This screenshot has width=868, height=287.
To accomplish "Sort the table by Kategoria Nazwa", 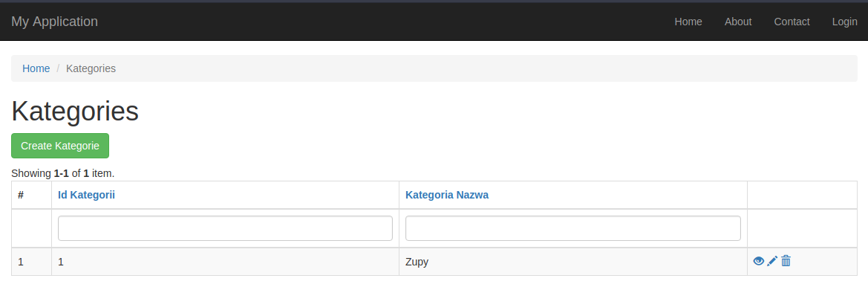I will [447, 195].
